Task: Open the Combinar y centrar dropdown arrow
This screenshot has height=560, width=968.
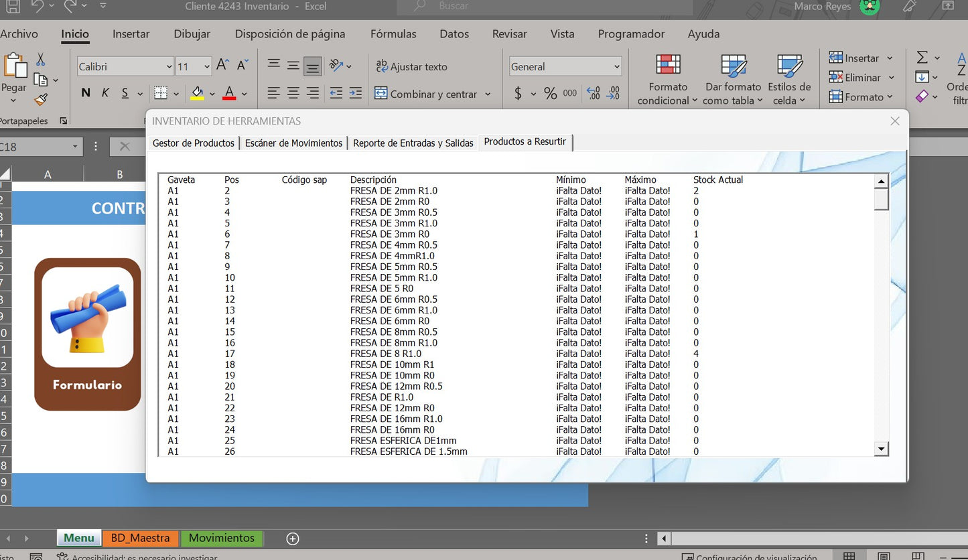Action: pos(488,94)
